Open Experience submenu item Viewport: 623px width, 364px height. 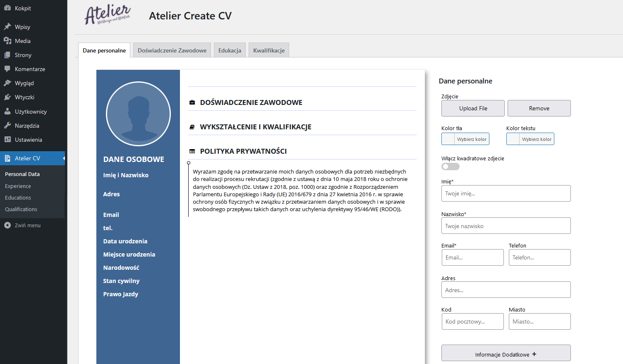tap(18, 186)
